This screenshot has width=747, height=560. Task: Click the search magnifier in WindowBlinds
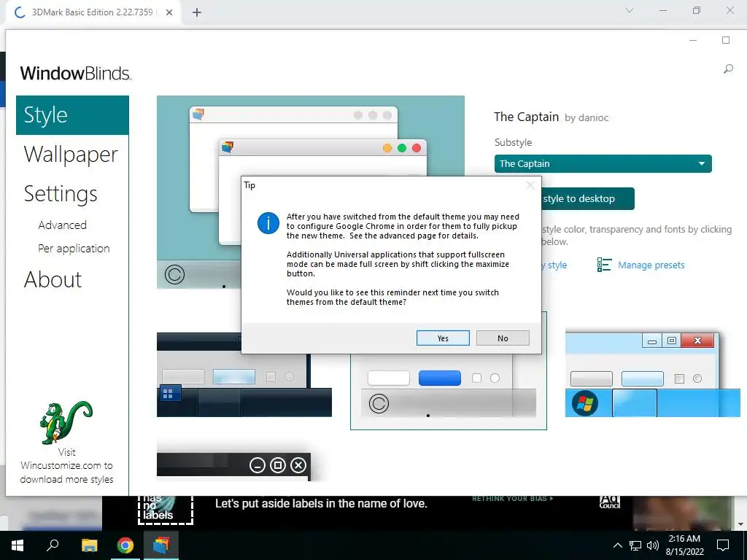(728, 69)
